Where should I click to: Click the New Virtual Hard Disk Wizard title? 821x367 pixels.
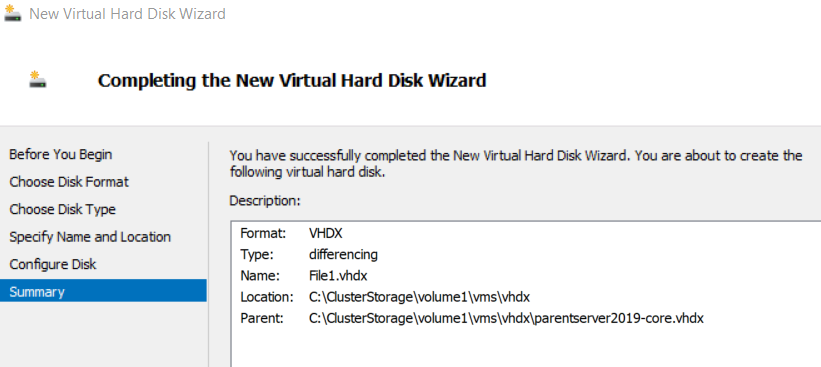(127, 14)
